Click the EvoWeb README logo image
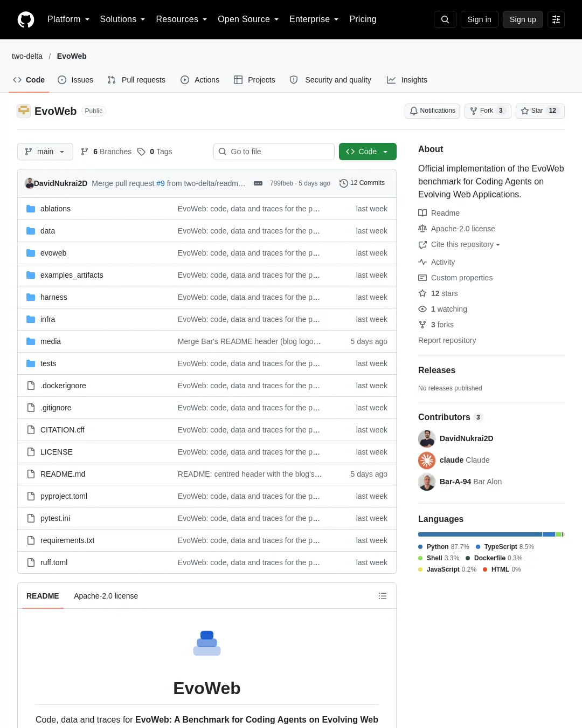 [x=207, y=643]
